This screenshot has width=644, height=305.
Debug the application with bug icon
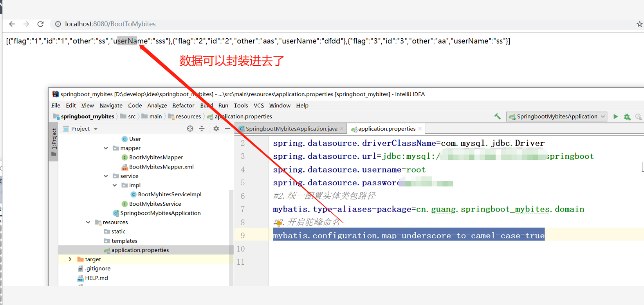[x=627, y=117]
